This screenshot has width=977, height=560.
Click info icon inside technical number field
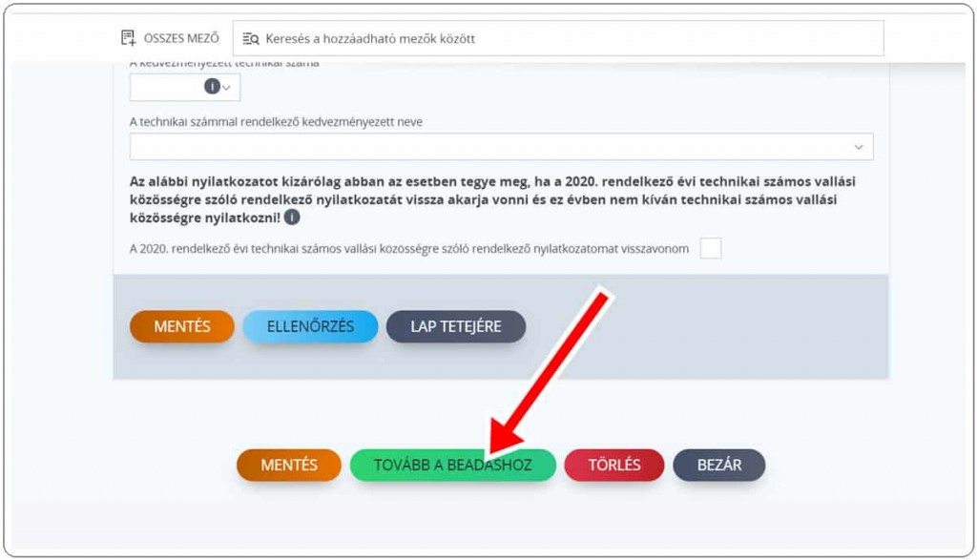(x=212, y=87)
